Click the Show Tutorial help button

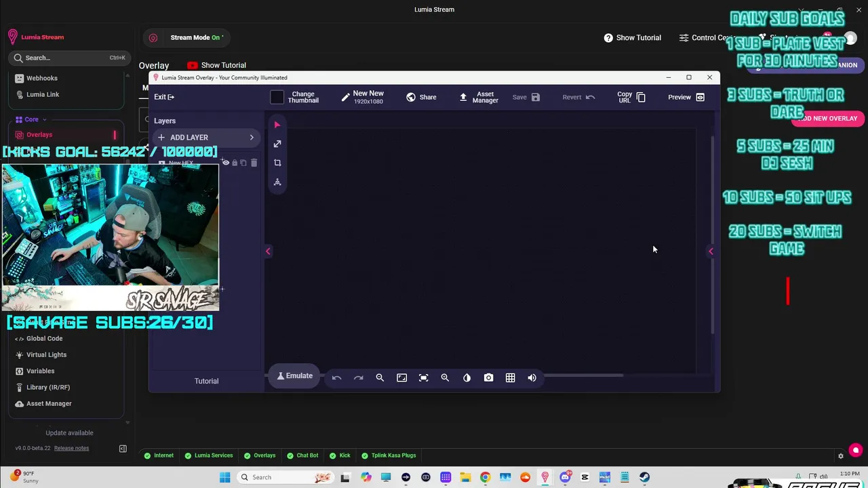click(x=632, y=38)
